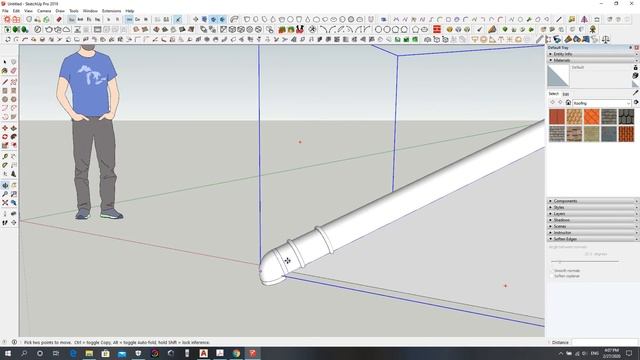Pick the Paint Bucket tool

pos(5,71)
